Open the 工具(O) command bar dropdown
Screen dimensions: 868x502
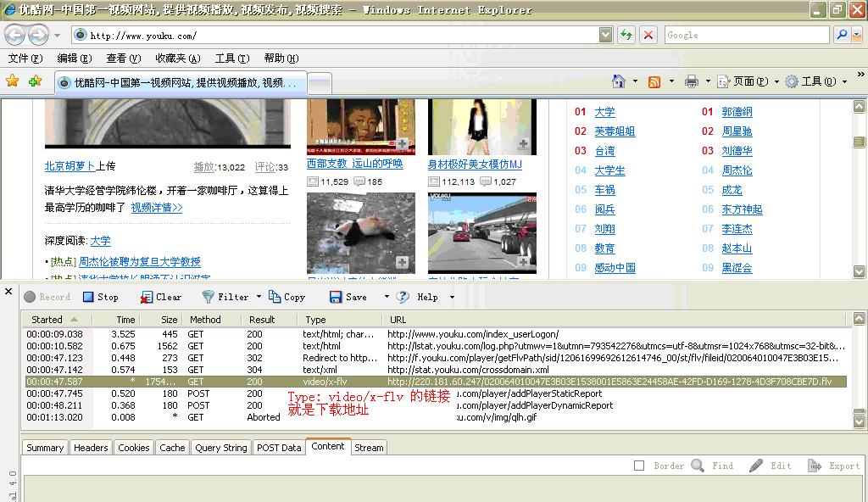pos(816,81)
